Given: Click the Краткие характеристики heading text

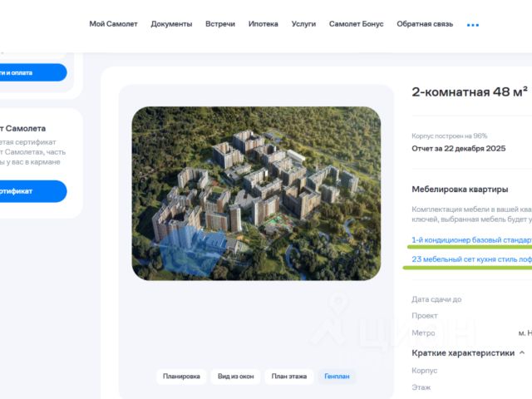Looking at the screenshot, I should point(463,353).
